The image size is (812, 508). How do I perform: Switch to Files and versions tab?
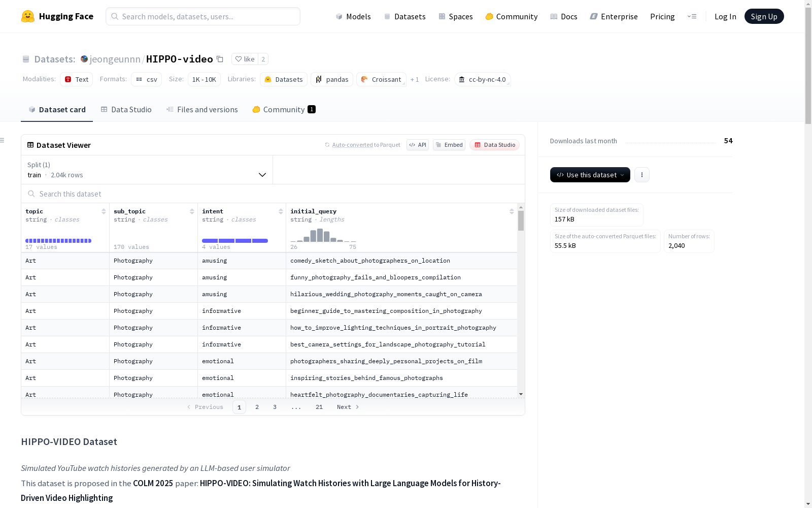point(202,110)
